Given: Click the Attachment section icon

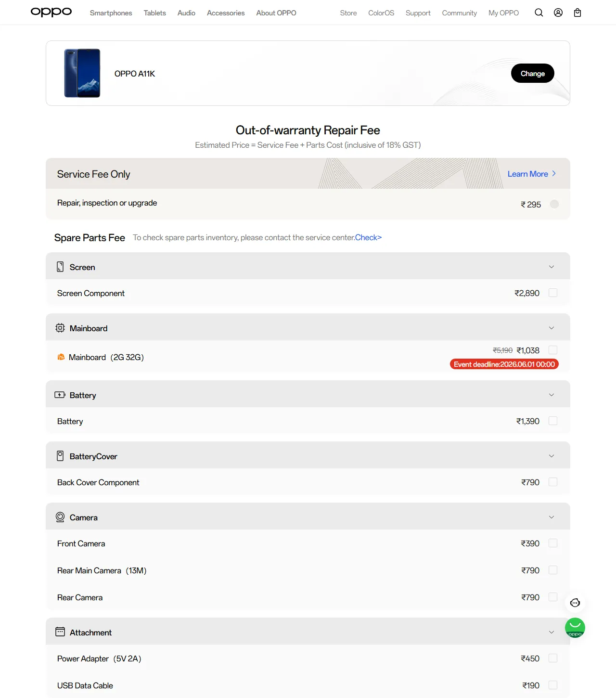Looking at the screenshot, I should (60, 632).
